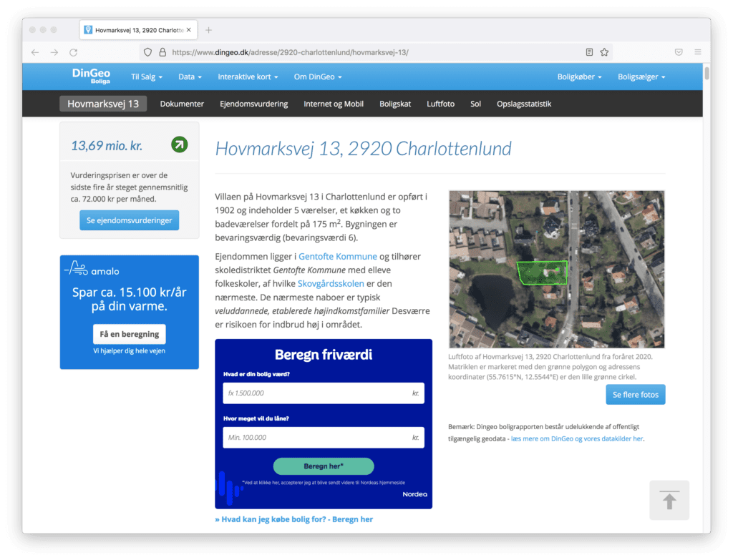733x560 pixels.
Task: Click the 13,69 mio. kr. valuation text
Action: point(107,146)
